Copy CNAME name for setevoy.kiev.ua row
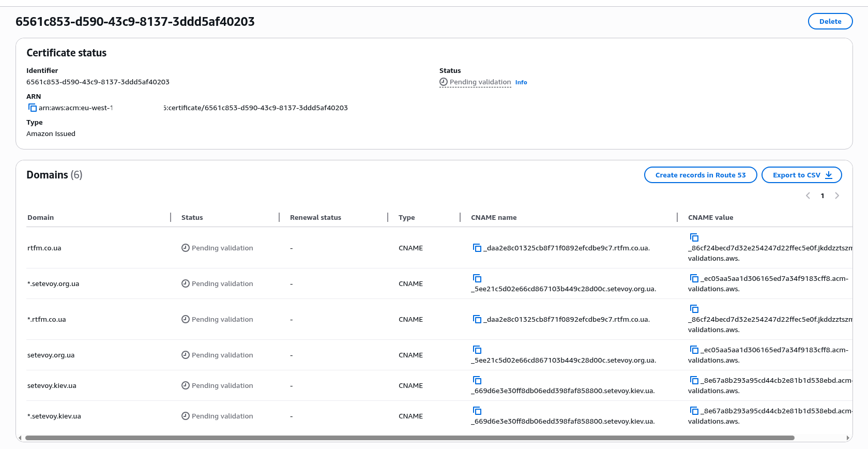 pyautogui.click(x=477, y=380)
